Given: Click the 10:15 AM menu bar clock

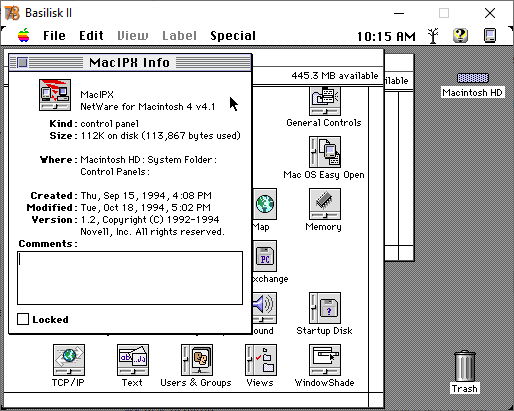Looking at the screenshot, I should tap(386, 36).
